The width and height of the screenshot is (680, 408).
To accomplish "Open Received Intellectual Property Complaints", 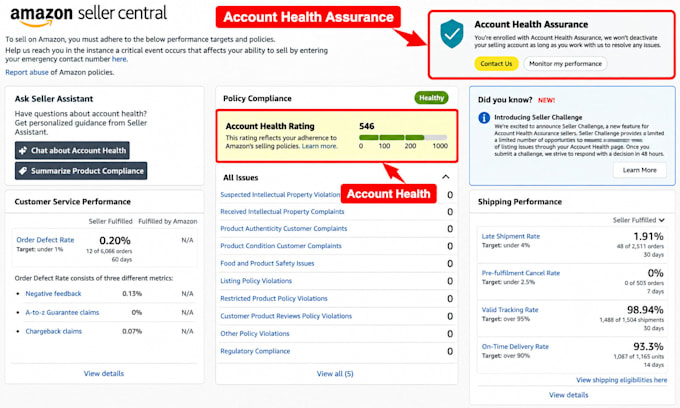I will tap(282, 212).
